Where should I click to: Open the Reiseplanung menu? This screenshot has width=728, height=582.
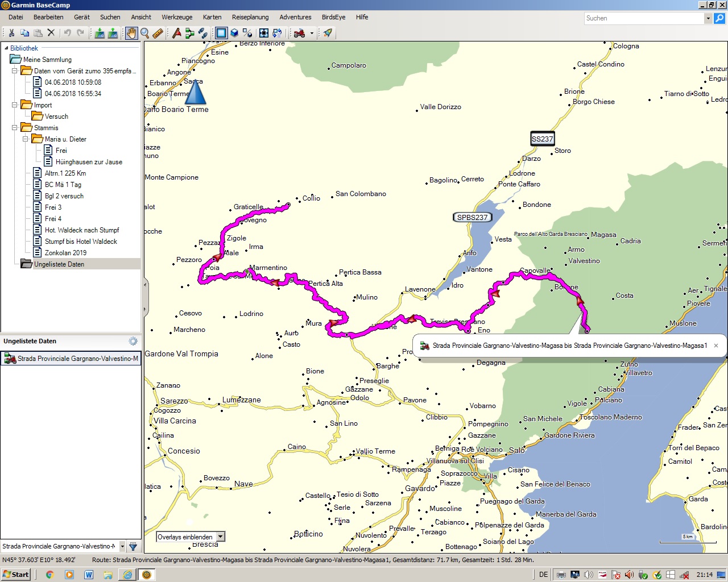pyautogui.click(x=250, y=17)
